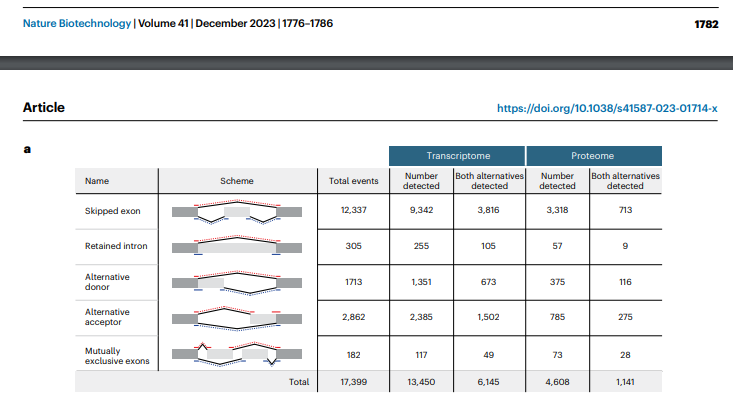The image size is (733, 401).
Task: Click Proteome 'Number detected' header
Action: 557,181
